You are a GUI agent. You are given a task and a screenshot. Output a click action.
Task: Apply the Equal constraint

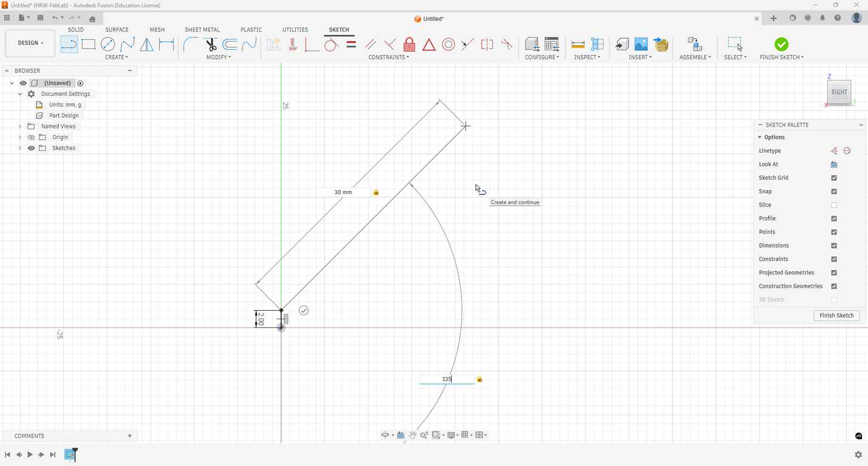351,44
